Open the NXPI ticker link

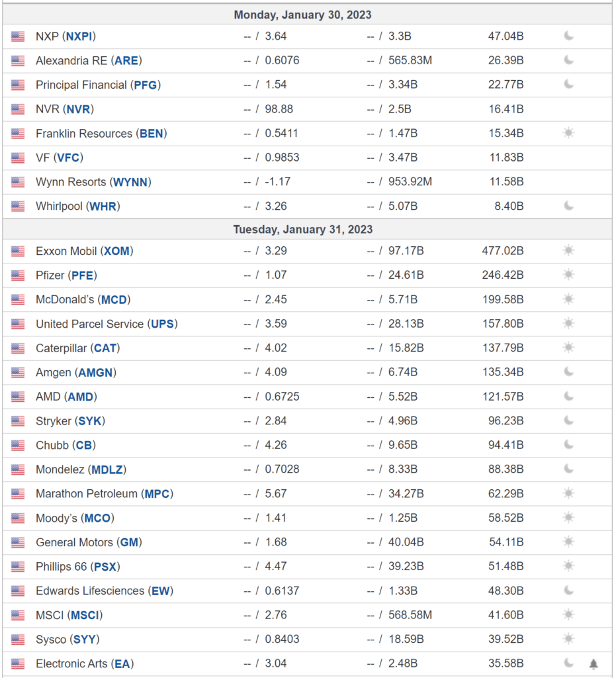[79, 36]
